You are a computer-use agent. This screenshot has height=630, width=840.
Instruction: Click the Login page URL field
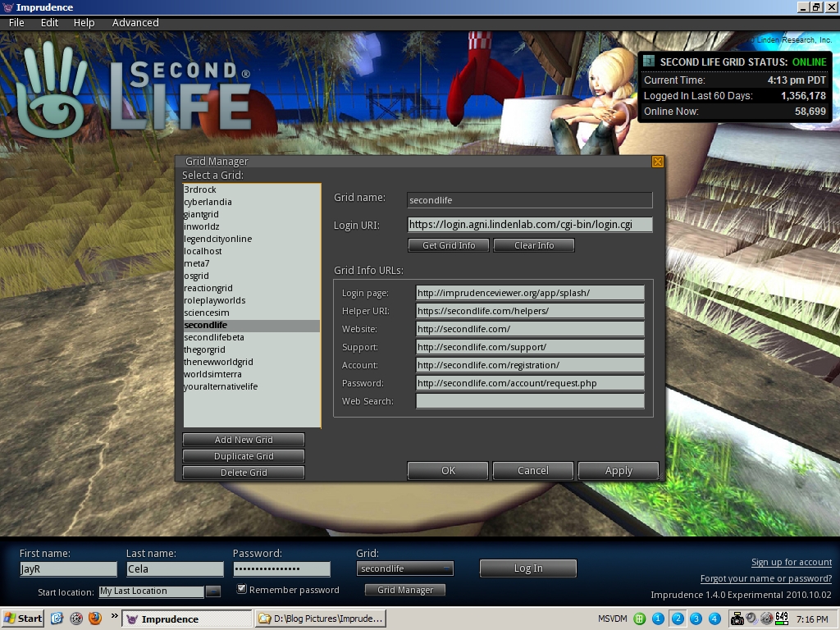tap(530, 293)
